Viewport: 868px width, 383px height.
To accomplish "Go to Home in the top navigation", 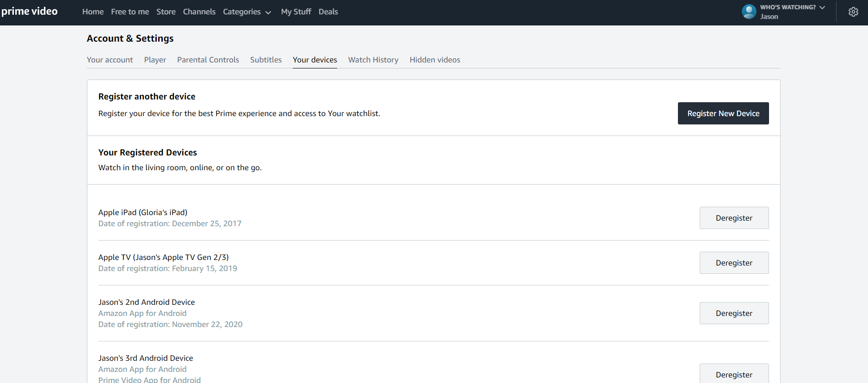I will coord(93,12).
